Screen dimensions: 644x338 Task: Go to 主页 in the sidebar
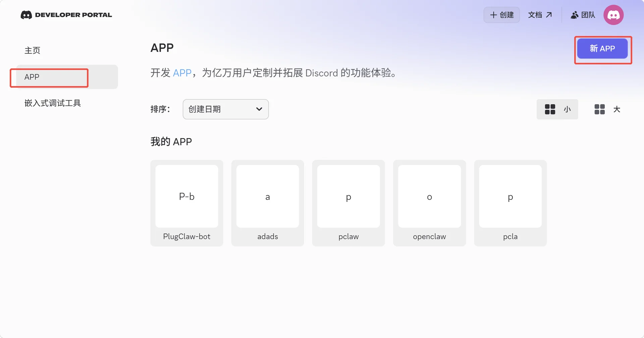33,50
